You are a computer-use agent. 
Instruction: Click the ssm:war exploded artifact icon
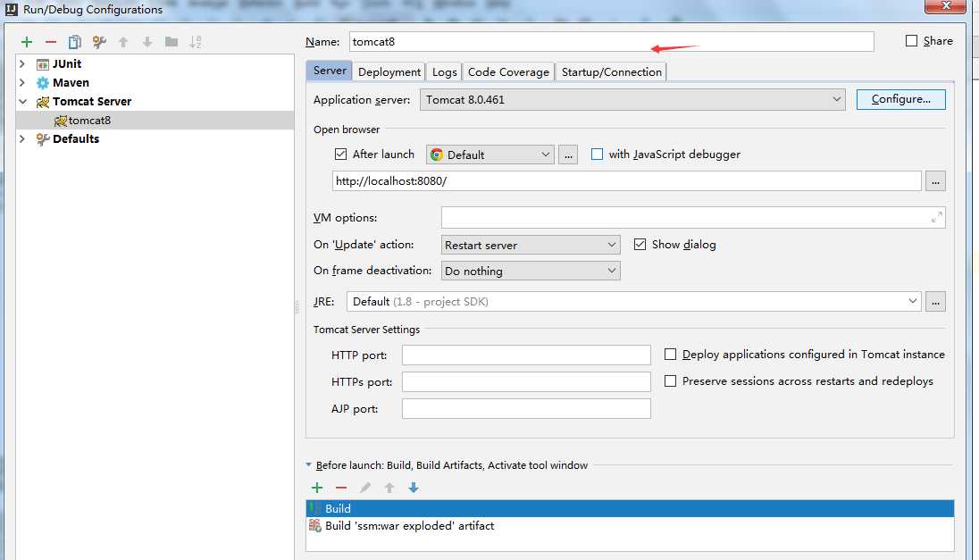click(315, 526)
